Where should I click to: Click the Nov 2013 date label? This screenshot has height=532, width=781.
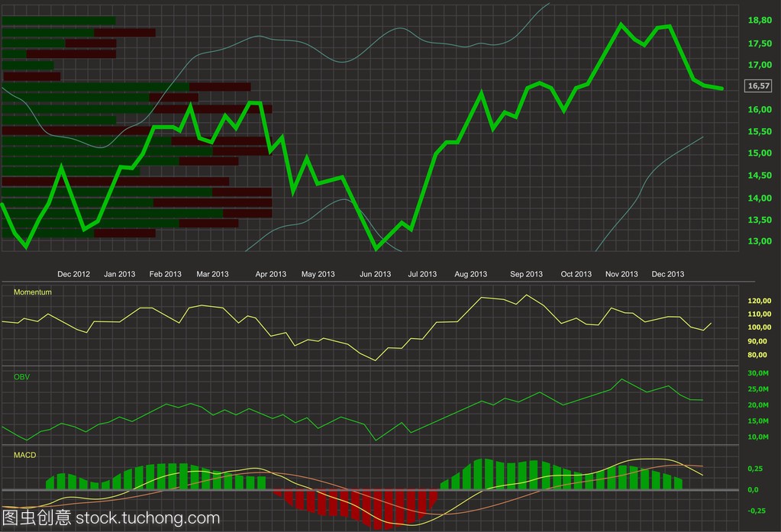point(621,274)
